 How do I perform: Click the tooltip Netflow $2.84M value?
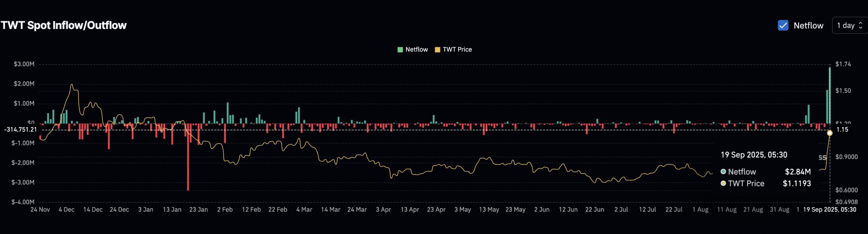point(798,172)
